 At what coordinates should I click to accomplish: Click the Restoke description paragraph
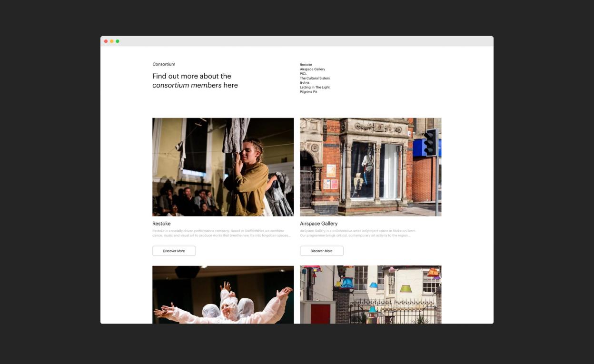point(222,233)
